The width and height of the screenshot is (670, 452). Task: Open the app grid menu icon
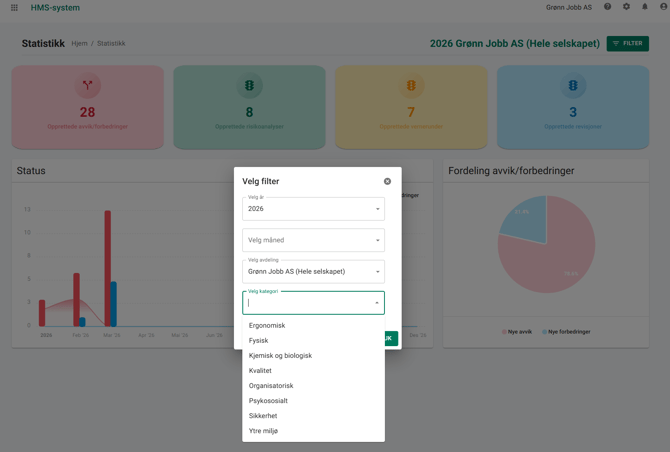click(x=14, y=8)
